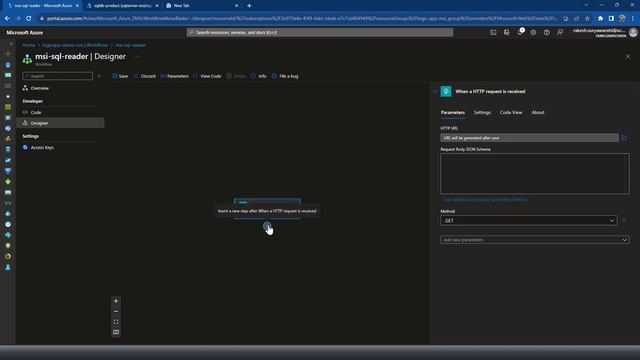Go to Home in the breadcrumb

coord(29,45)
